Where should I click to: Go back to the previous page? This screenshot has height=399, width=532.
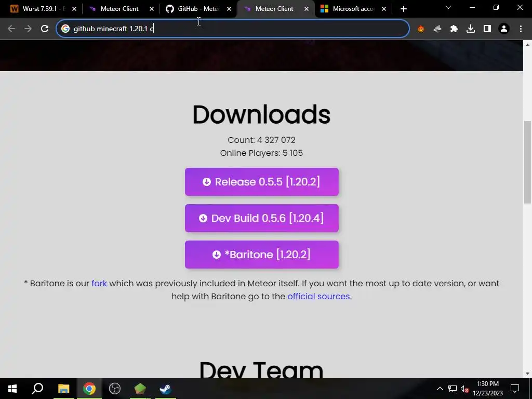[x=11, y=29]
